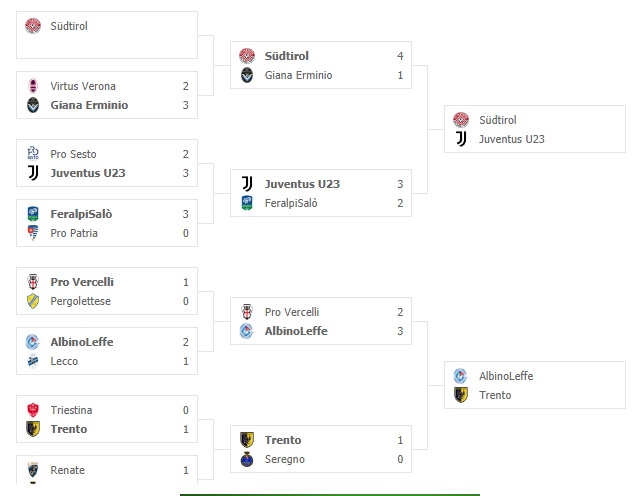The image size is (635, 496).
Task: Click Juventus crest in the Südtirol semifinal pairing
Action: 461,139
